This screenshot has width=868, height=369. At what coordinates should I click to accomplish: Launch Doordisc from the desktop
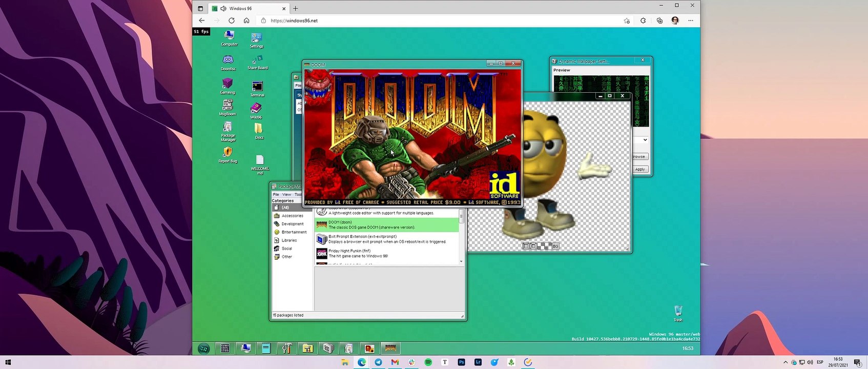(x=228, y=63)
